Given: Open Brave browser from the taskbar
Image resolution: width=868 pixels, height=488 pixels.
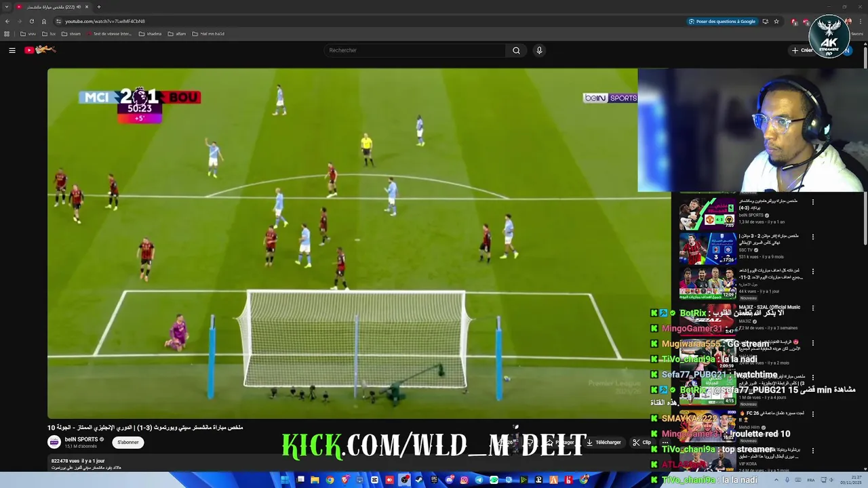Looking at the screenshot, I should 345,480.
